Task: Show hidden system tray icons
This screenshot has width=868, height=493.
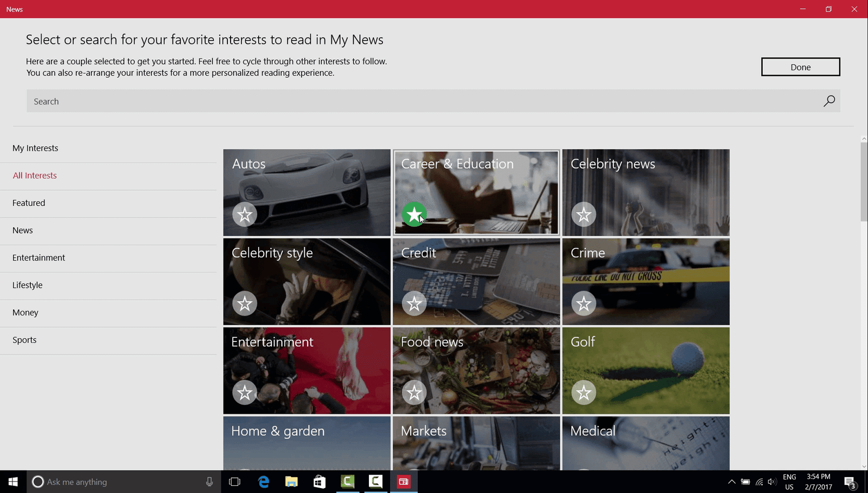Action: (x=731, y=482)
